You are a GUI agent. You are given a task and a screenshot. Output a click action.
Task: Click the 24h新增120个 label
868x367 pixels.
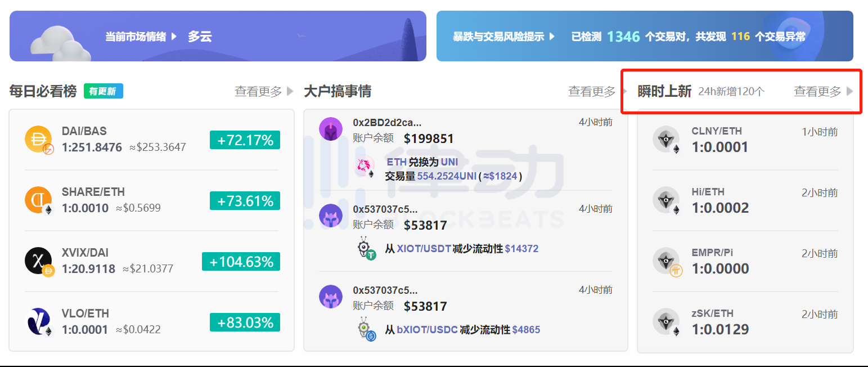tap(731, 91)
